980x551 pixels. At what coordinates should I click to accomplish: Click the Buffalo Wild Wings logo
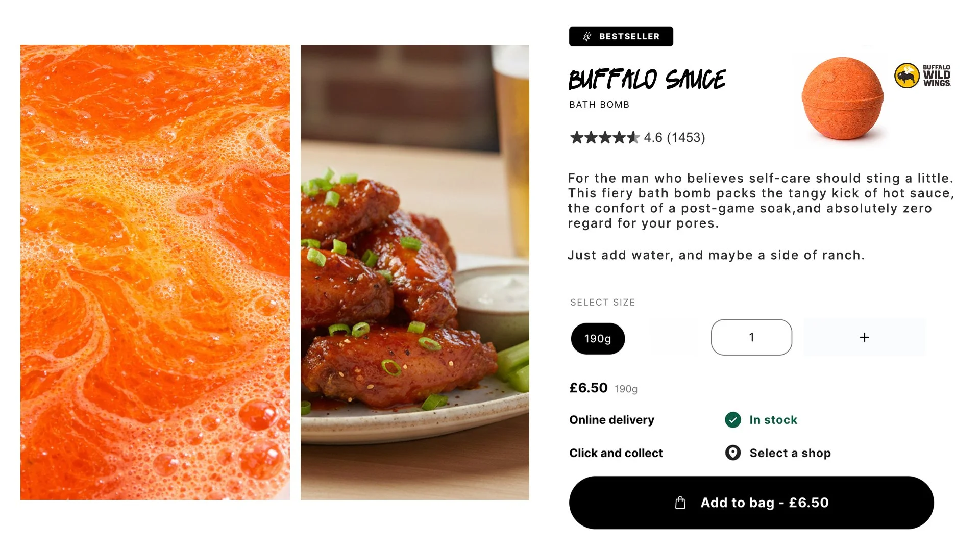pyautogui.click(x=923, y=76)
